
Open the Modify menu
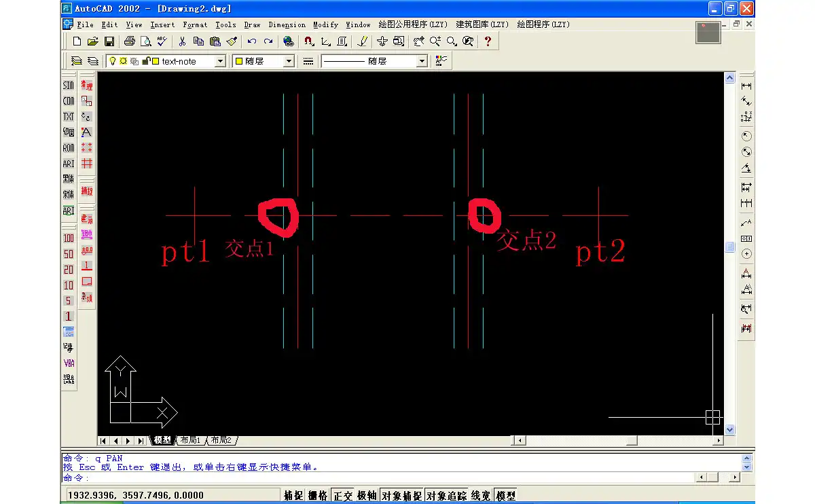(x=325, y=24)
